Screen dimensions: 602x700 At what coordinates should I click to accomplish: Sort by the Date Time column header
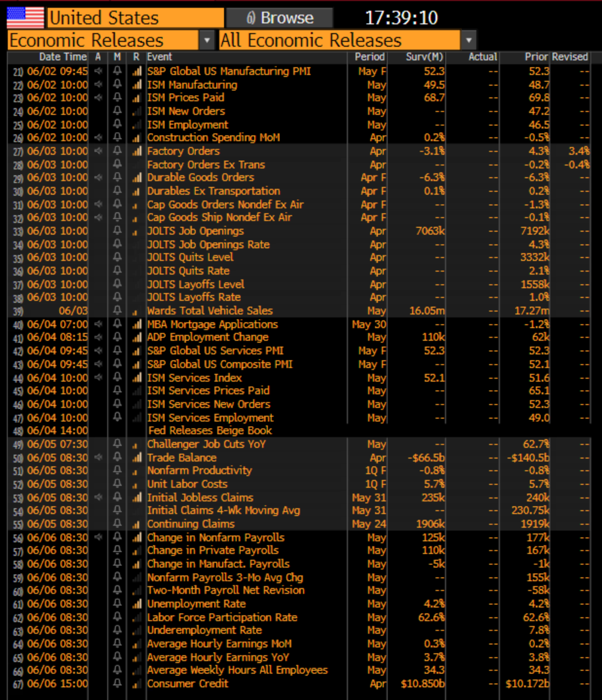63,57
